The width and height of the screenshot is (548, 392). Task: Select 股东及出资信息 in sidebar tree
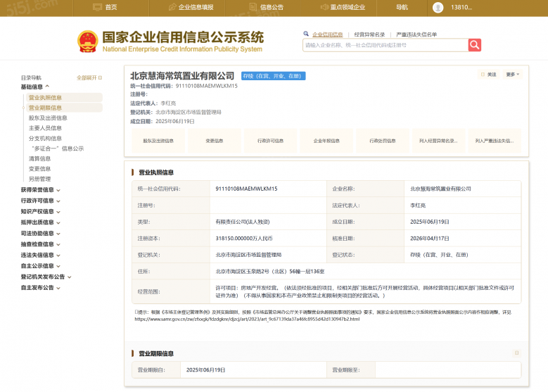48,118
